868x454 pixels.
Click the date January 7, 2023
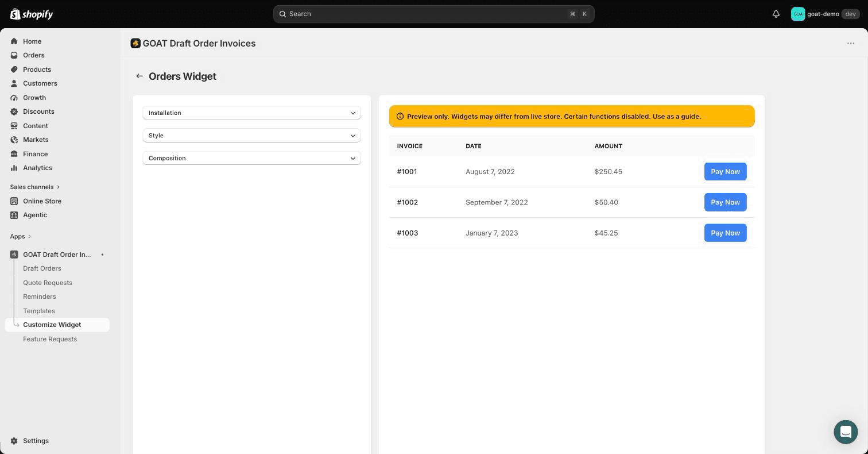coord(492,233)
